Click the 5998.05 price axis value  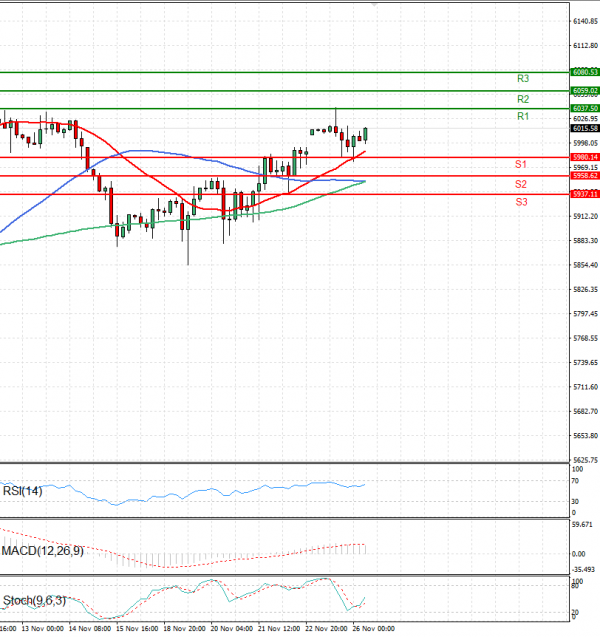[585, 143]
